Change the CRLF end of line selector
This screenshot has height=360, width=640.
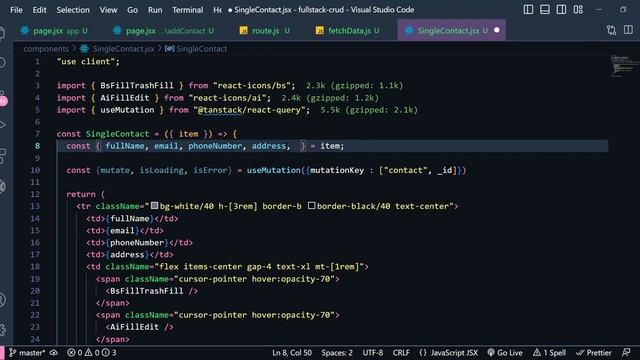point(401,353)
